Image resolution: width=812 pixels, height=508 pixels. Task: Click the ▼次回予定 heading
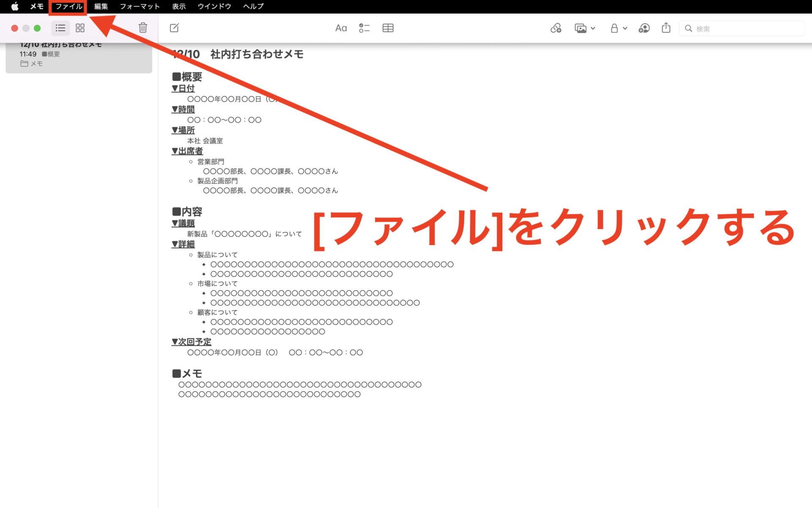192,342
